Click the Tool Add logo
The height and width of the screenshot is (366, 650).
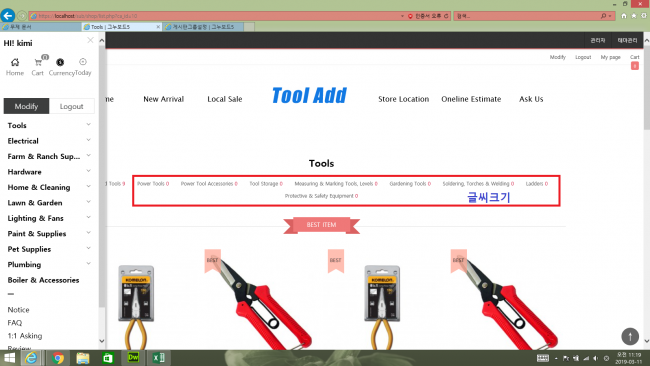(309, 96)
